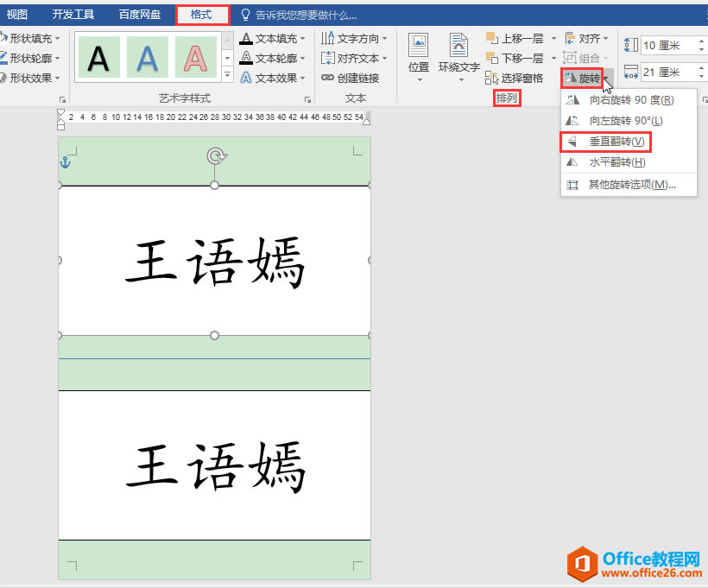Click the bottom-center sizing handle
The image size is (708, 588).
pos(214,335)
